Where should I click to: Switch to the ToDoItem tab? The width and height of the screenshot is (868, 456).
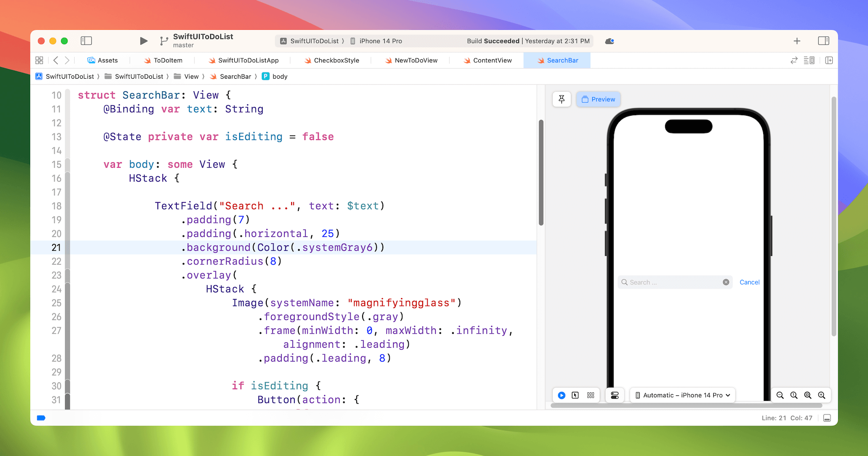pyautogui.click(x=163, y=60)
